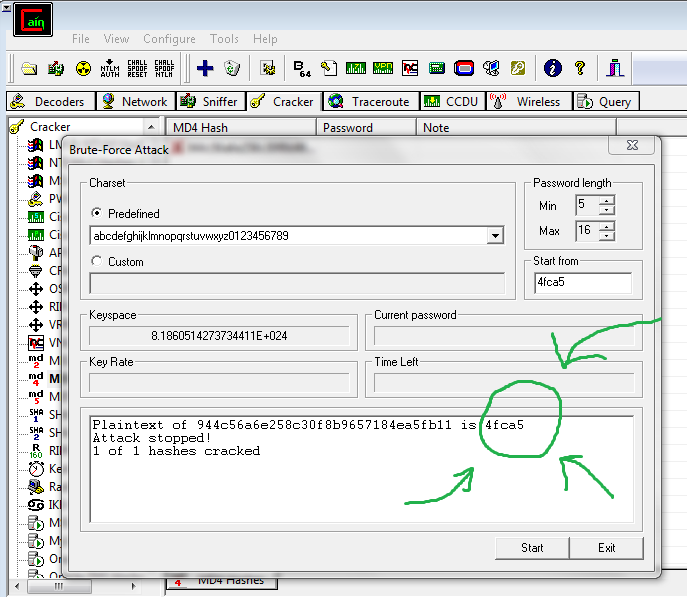The height and width of the screenshot is (597, 687).
Task: Open the Configure menu
Action: point(169,39)
